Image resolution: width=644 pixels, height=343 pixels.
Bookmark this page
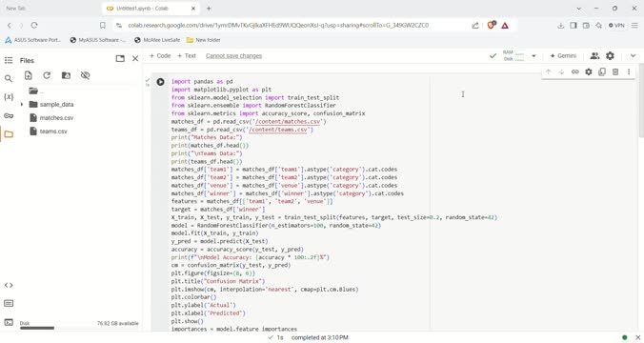[x=103, y=26]
